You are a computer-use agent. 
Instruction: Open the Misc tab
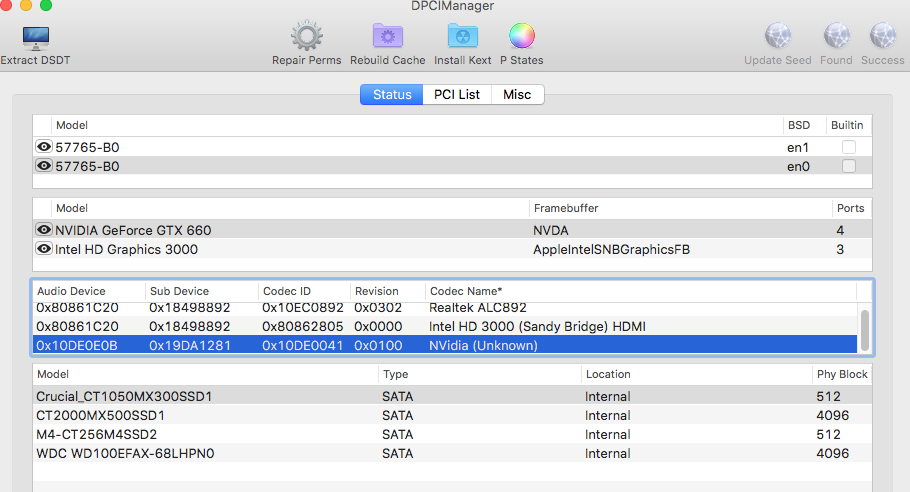[x=517, y=95]
